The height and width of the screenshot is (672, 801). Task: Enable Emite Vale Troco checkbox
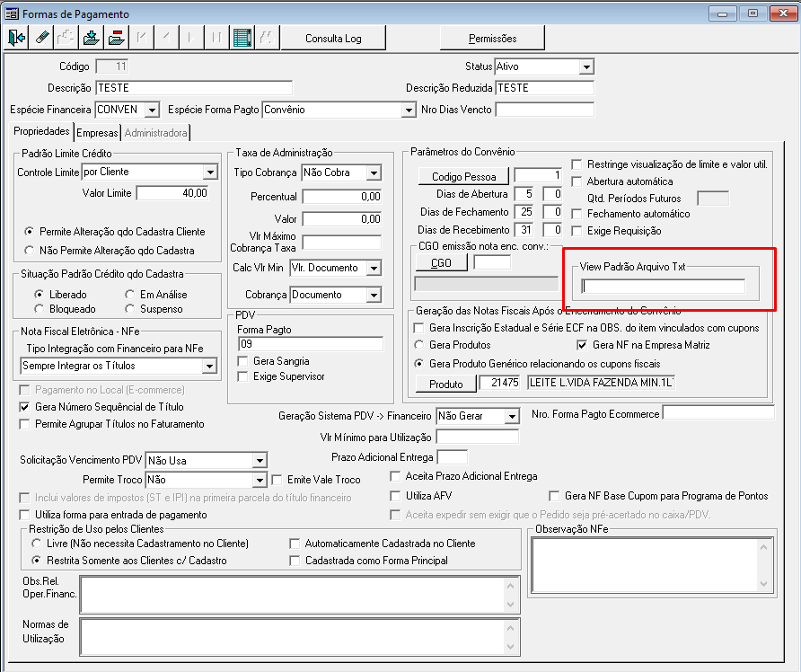[277, 480]
